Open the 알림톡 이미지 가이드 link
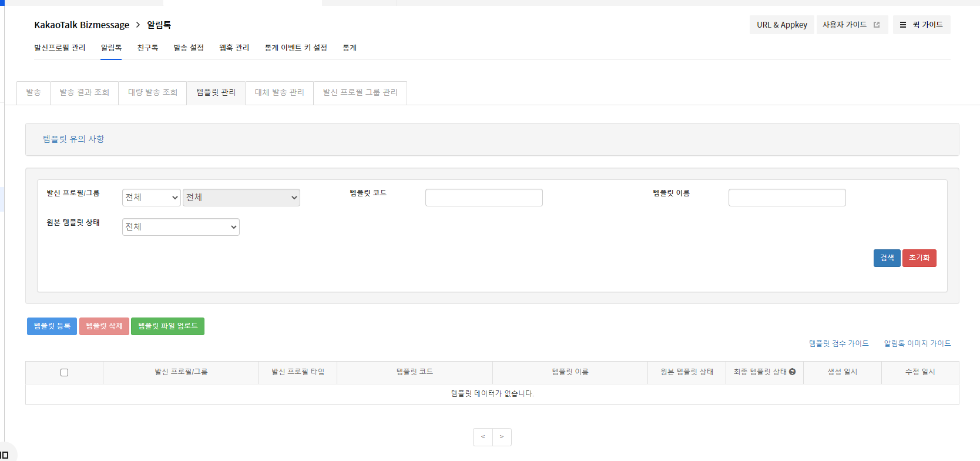This screenshot has width=980, height=461. tap(918, 343)
